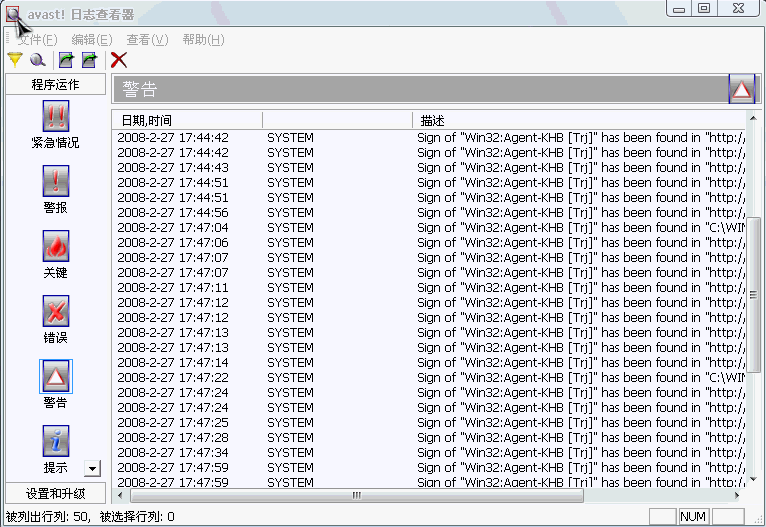Screen dimensions: 766x527
Task: Click the description in the 17:47:04 row
Action: tap(581, 228)
